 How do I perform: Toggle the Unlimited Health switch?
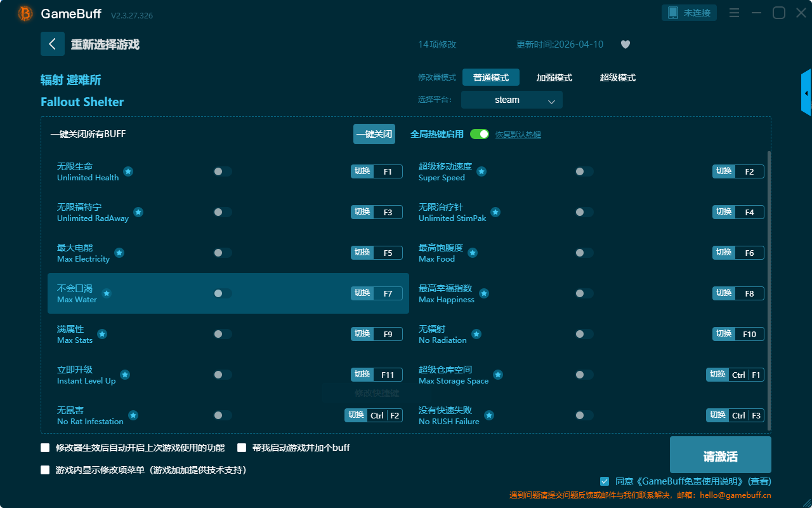coord(222,171)
